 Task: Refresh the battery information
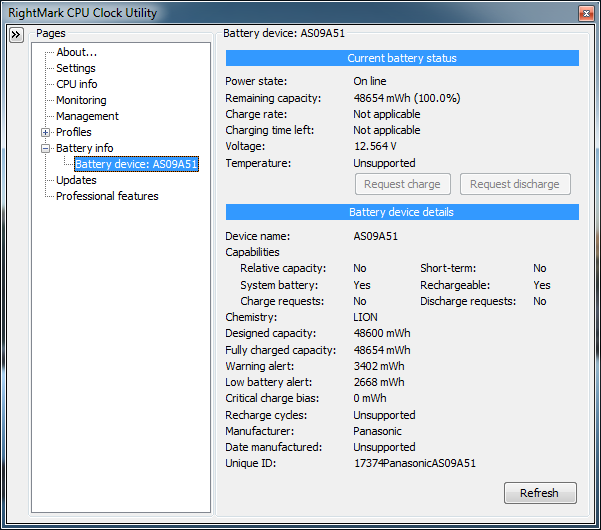coord(540,493)
